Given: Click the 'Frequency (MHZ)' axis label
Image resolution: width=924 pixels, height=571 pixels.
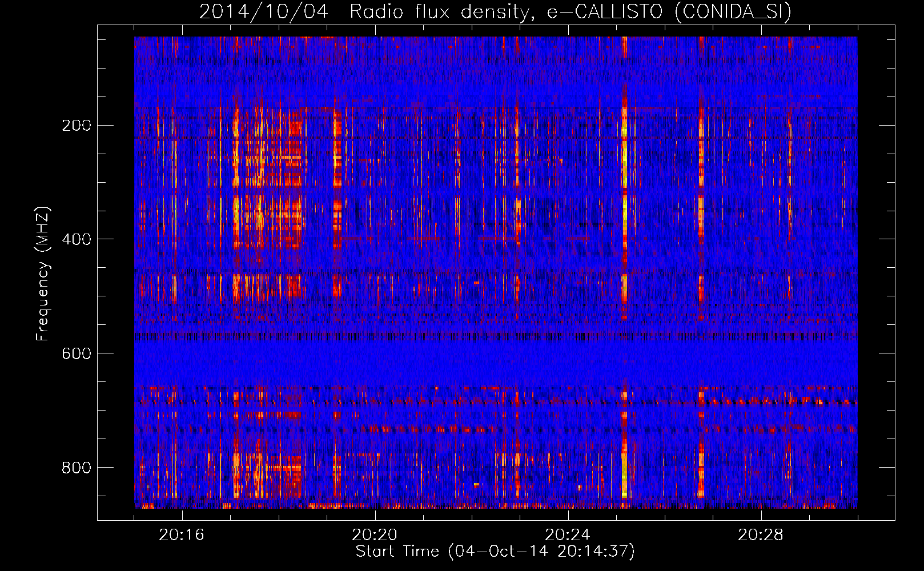Looking at the screenshot, I should point(43,274).
